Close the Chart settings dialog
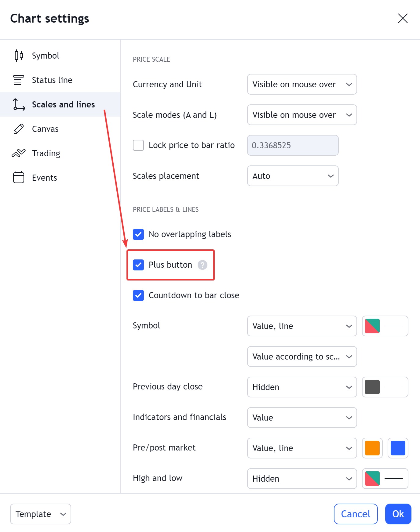420x532 pixels. pyautogui.click(x=403, y=18)
